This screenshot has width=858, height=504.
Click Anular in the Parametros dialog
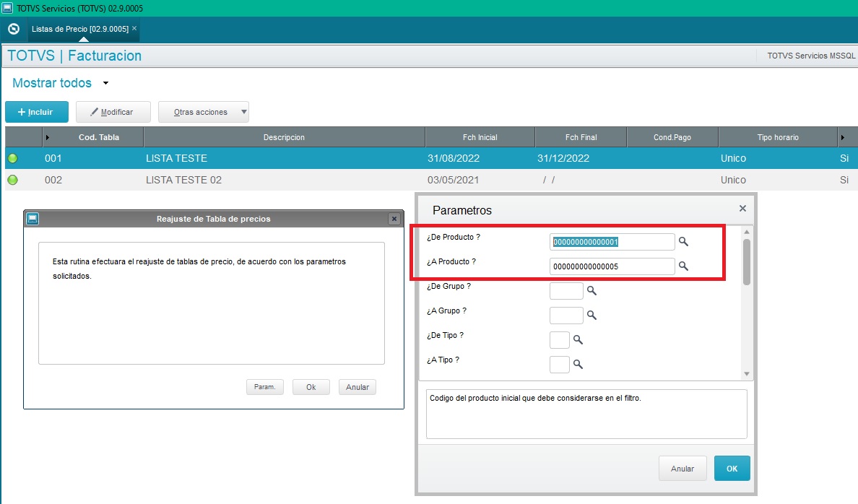point(682,468)
